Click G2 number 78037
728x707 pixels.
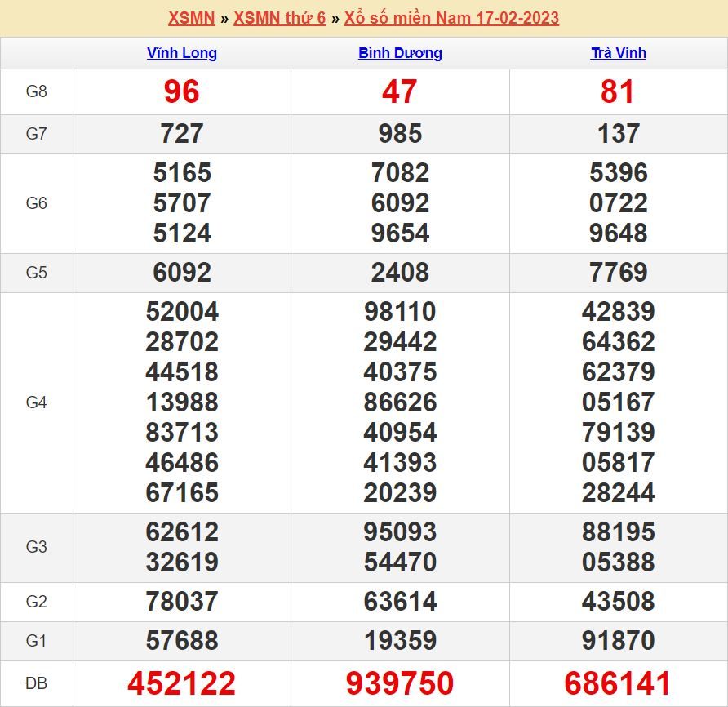182,602
